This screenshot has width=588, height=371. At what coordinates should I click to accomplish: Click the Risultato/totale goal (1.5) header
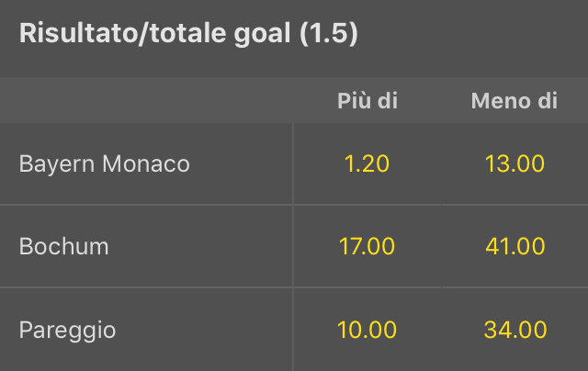[188, 33]
